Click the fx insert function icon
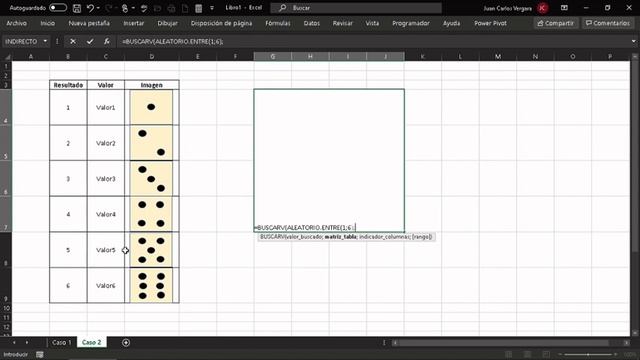640x360 pixels. click(x=107, y=41)
